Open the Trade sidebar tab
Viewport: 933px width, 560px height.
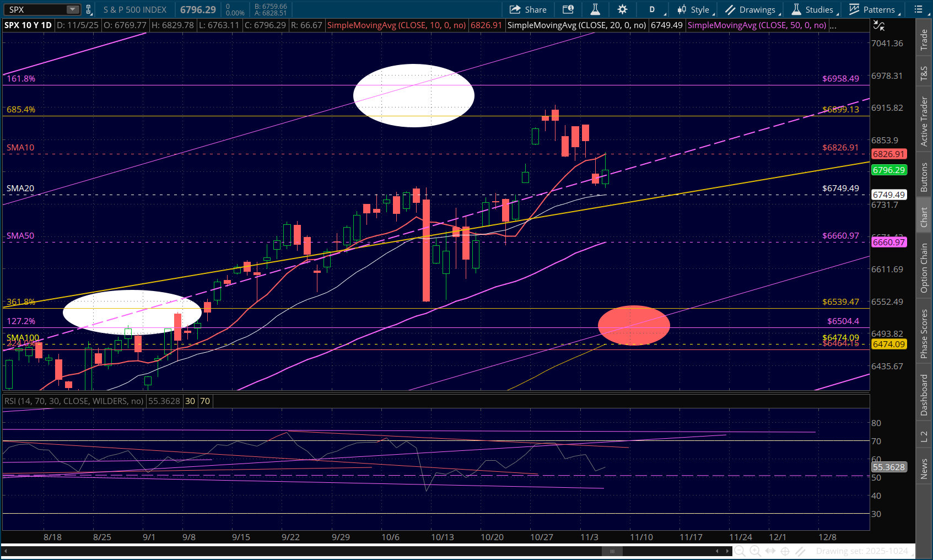tap(924, 40)
